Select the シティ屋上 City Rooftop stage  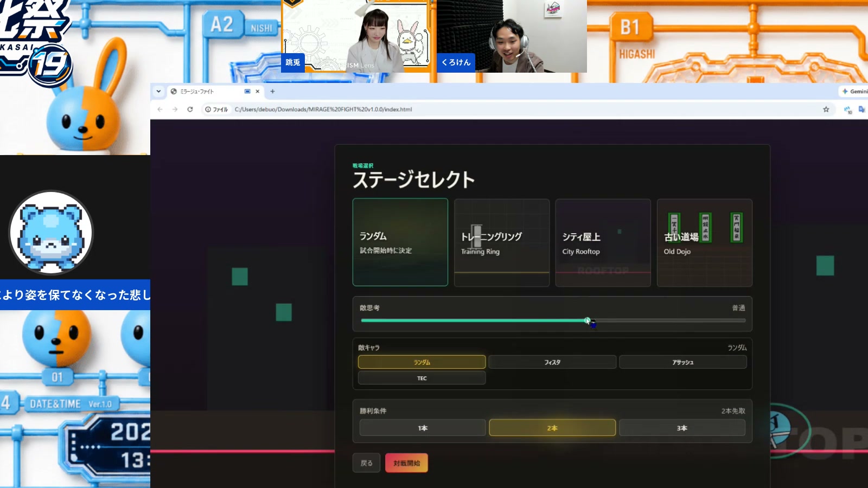[603, 242]
